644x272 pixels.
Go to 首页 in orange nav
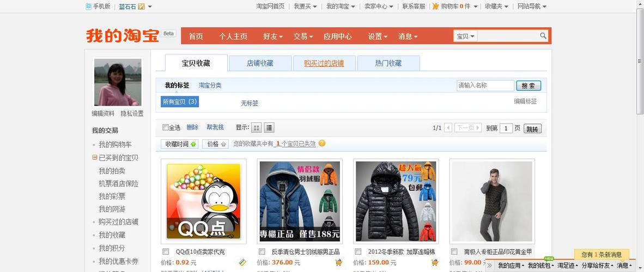(x=196, y=36)
